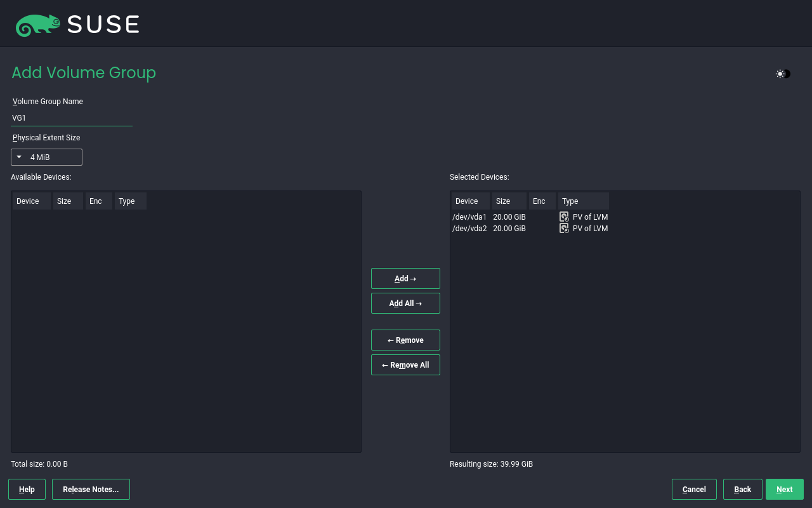Sort Selected Devices by Type column

pyautogui.click(x=583, y=201)
